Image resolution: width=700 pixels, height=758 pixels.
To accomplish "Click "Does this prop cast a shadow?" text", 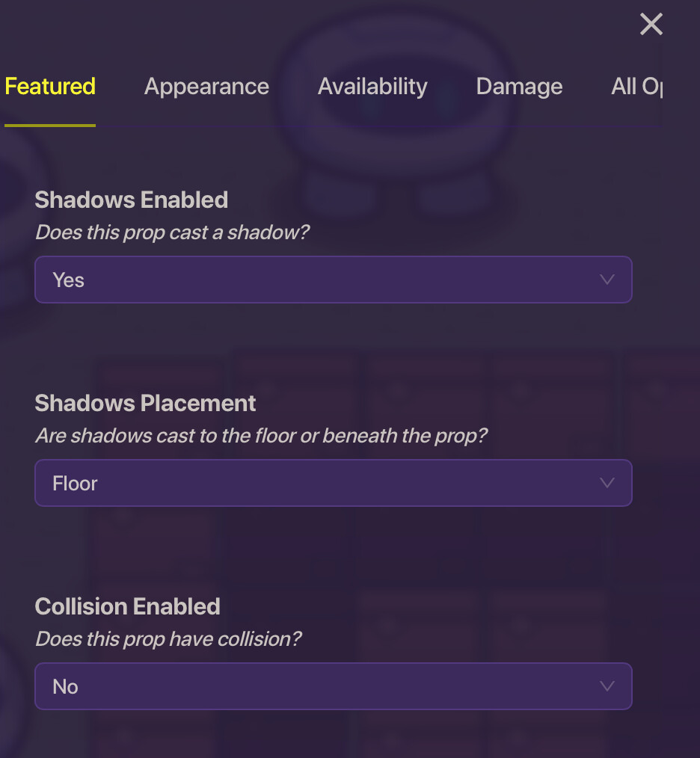I will (173, 232).
